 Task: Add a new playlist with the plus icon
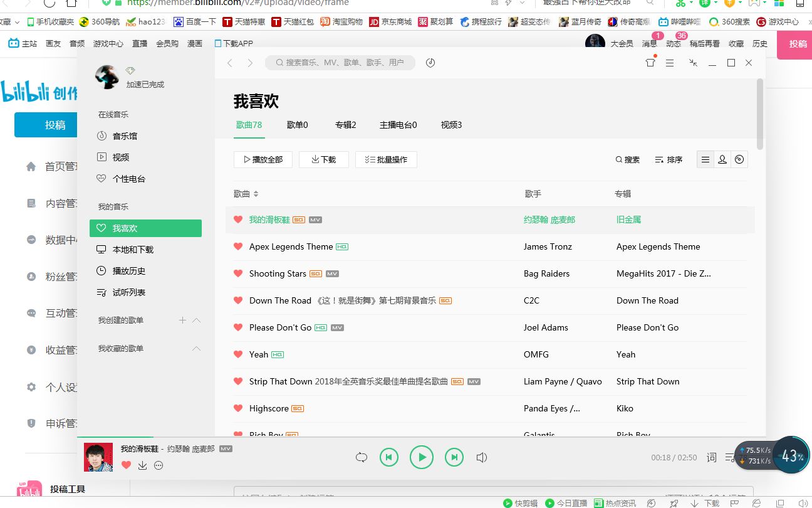coord(182,320)
